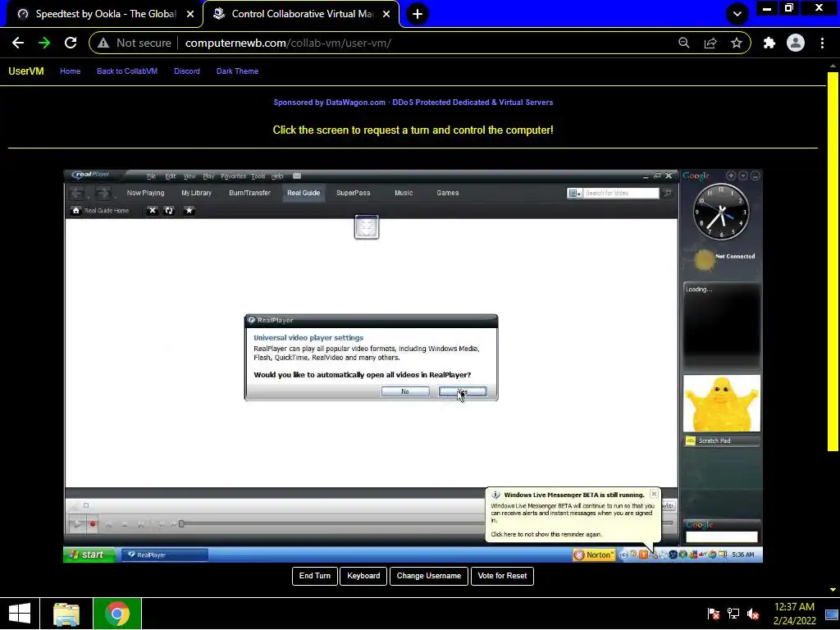Screen dimensions: 840x630
Task: Open the XP start menu
Action: point(89,555)
